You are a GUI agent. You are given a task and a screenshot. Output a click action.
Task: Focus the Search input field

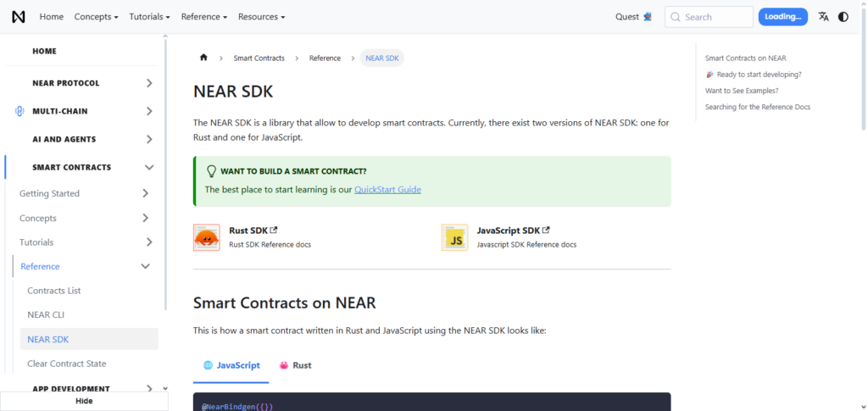(709, 17)
